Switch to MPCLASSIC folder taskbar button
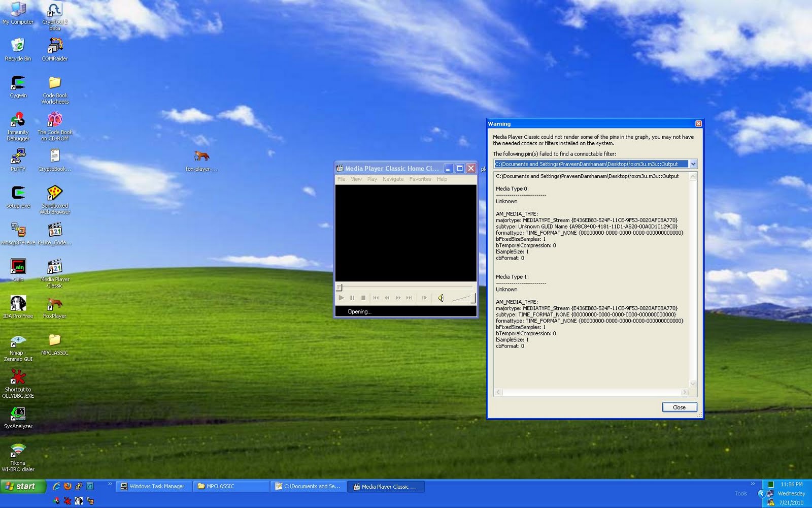This screenshot has height=508, width=812. coord(232,487)
